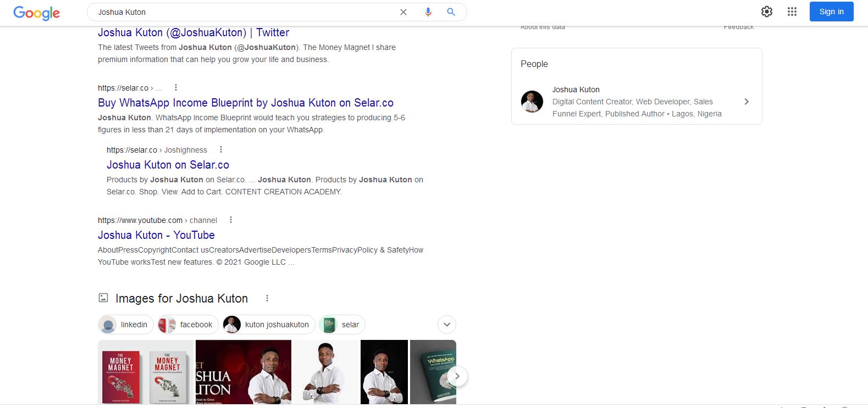The height and width of the screenshot is (408, 868).
Task: Open the Joshua Kuton Twitter result
Action: click(193, 32)
